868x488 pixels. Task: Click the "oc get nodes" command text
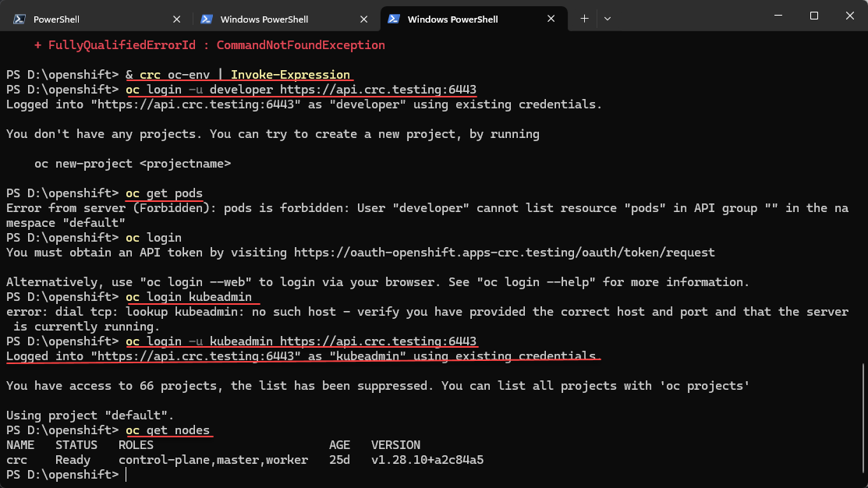168,430
